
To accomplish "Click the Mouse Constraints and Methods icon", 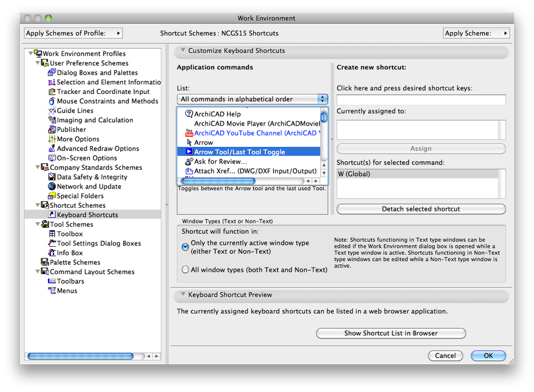I will click(52, 101).
